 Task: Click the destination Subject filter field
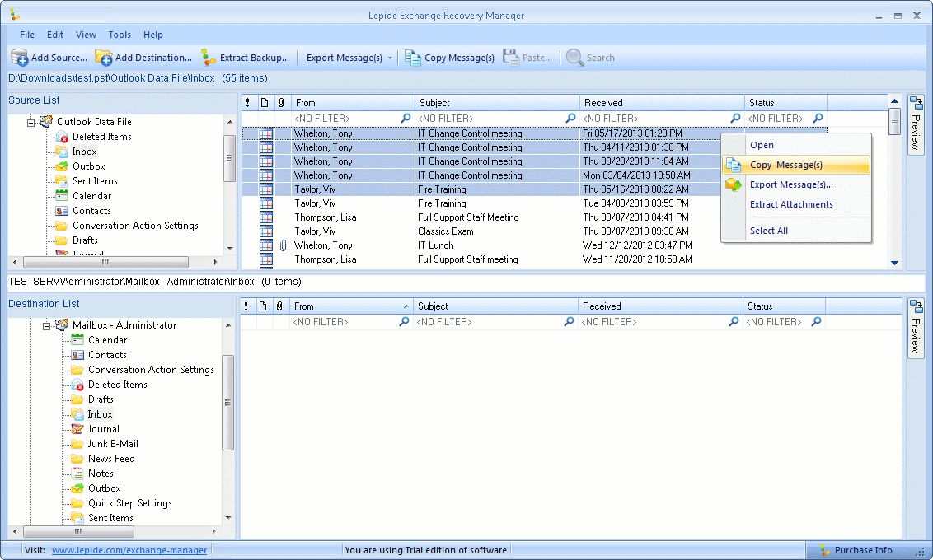click(x=496, y=322)
